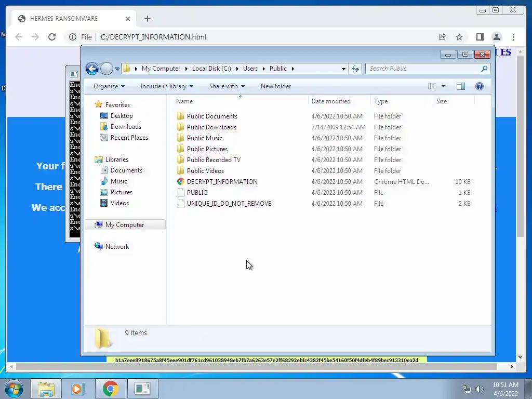532x399 pixels.
Task: Select My Computer in navigation pane
Action: (125, 225)
